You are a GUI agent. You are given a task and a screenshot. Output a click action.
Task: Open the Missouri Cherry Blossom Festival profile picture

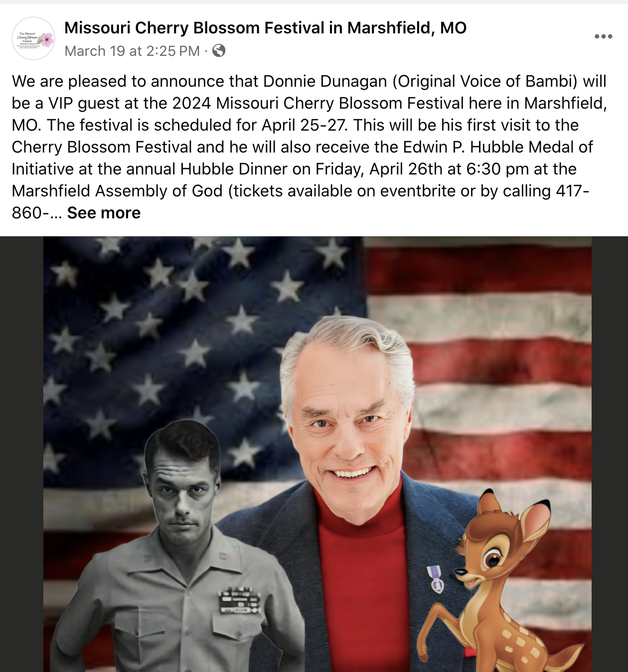[33, 38]
